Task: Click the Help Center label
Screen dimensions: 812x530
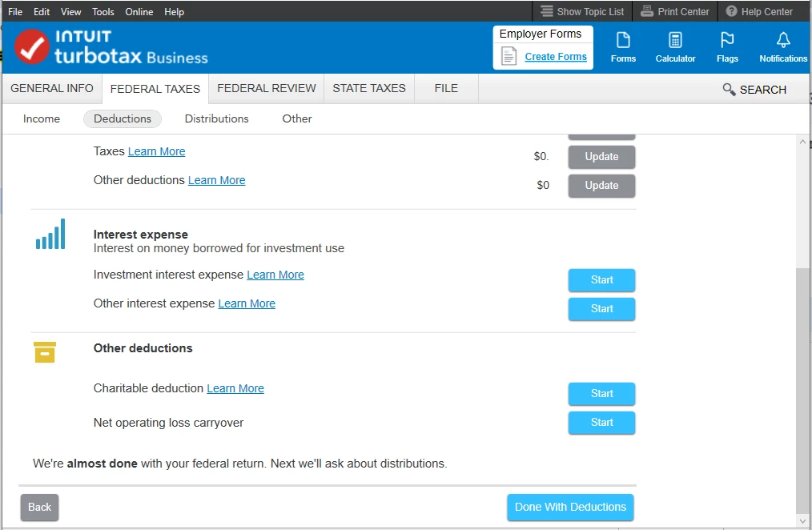Action: (767, 11)
